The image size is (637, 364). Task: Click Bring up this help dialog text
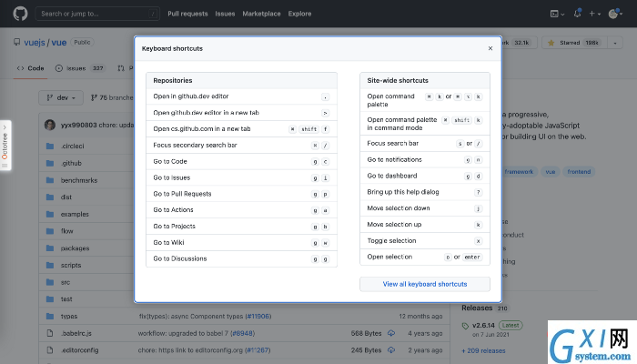tap(403, 192)
